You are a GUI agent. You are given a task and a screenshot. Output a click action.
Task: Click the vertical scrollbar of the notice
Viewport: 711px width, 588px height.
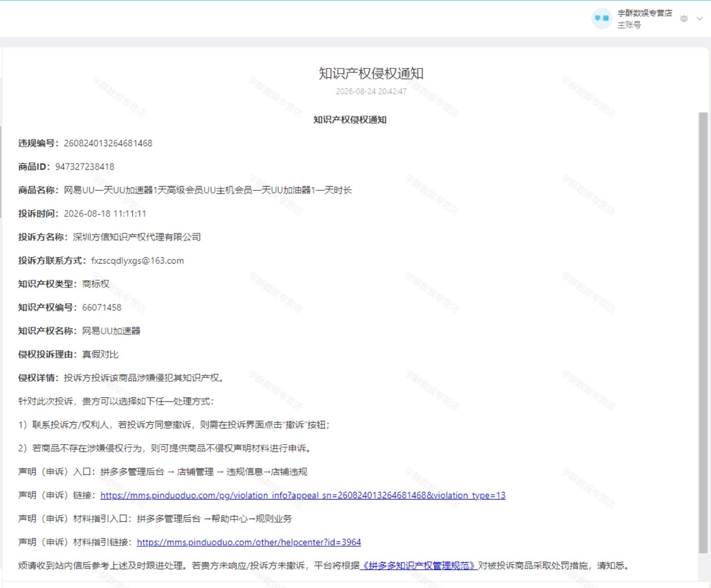(x=703, y=333)
